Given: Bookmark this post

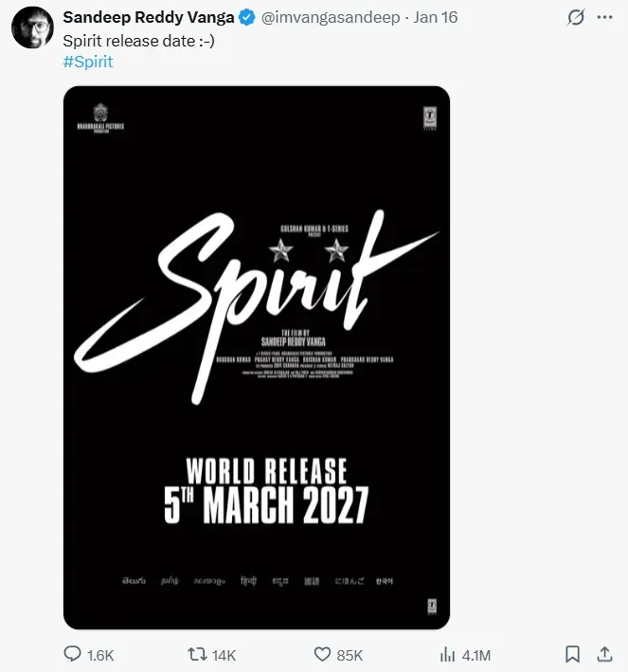Looking at the screenshot, I should click(572, 654).
